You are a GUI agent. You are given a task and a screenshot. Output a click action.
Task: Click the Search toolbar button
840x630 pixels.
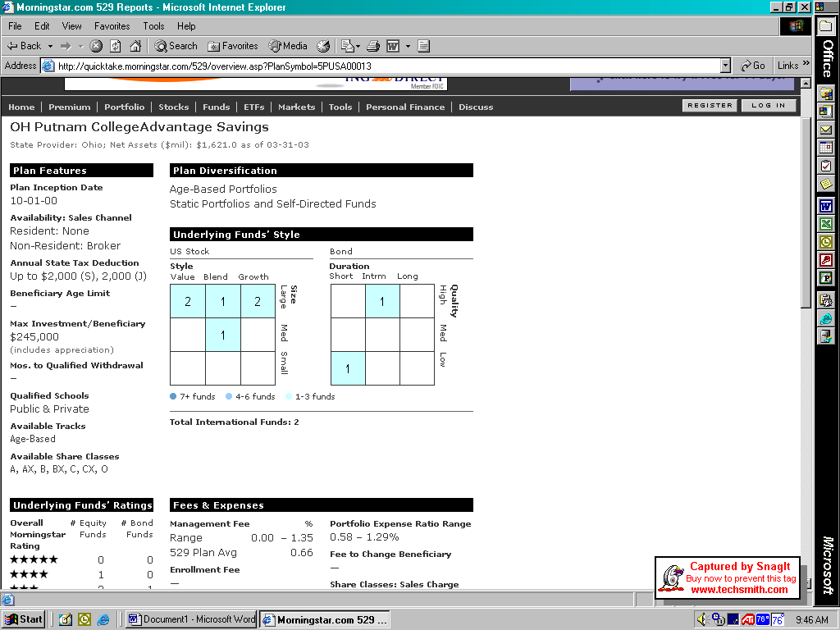[x=176, y=46]
